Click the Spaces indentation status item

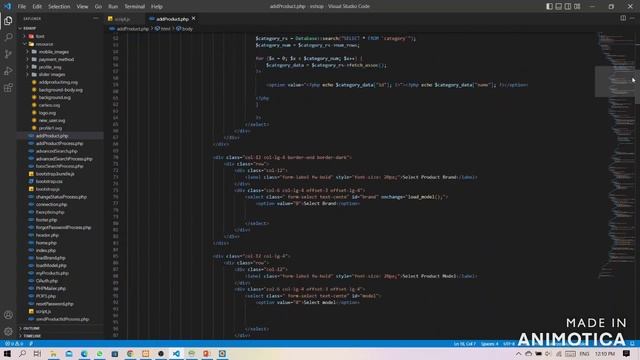(489, 344)
